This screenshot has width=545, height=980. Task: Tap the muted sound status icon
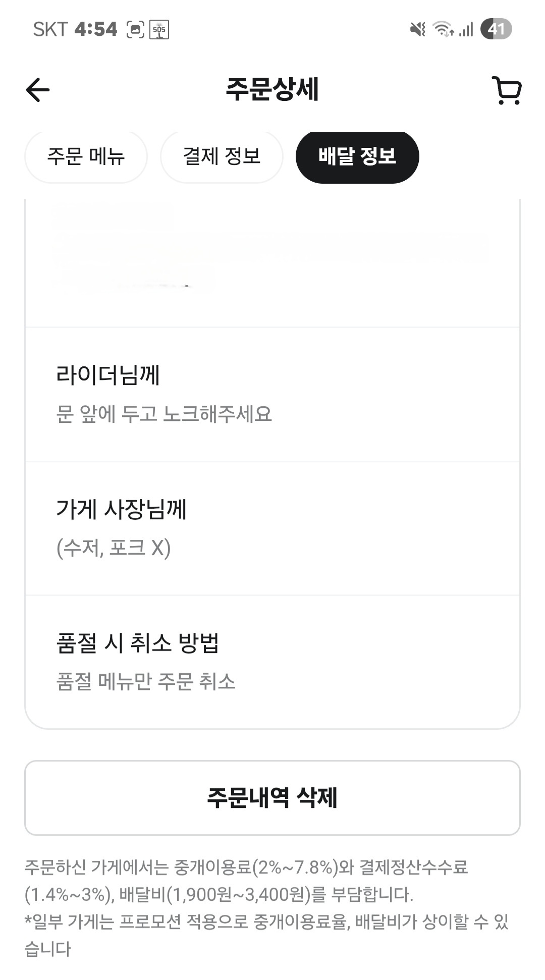(x=418, y=30)
